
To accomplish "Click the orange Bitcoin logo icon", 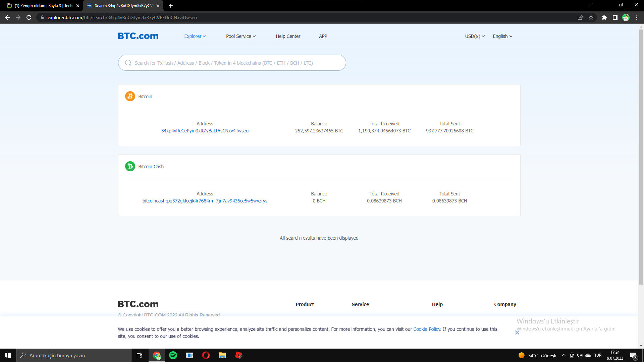I will click(x=130, y=96).
